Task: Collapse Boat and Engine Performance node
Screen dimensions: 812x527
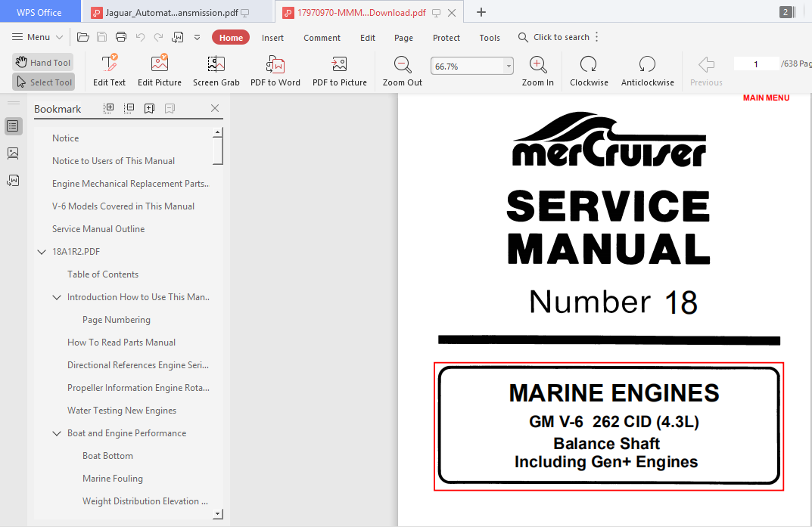Action: point(57,433)
